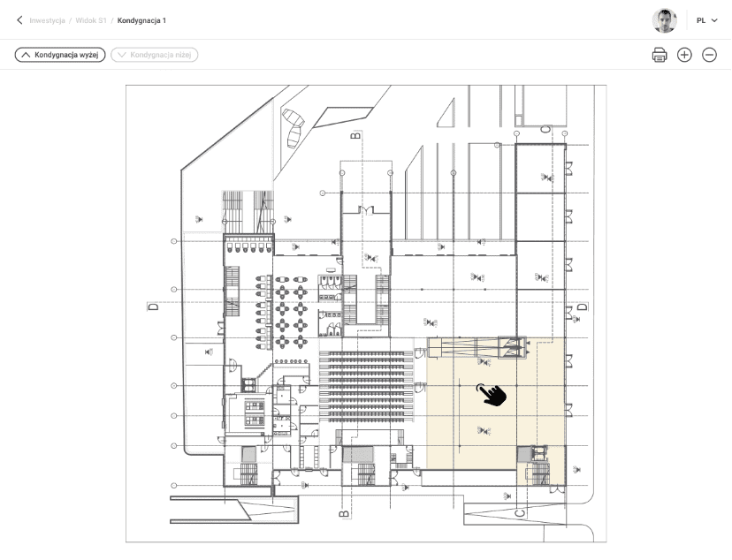Screen dimensions: 732x560
Task: Select the Kondygnacja 1 breadcrumb item
Action: (x=141, y=20)
